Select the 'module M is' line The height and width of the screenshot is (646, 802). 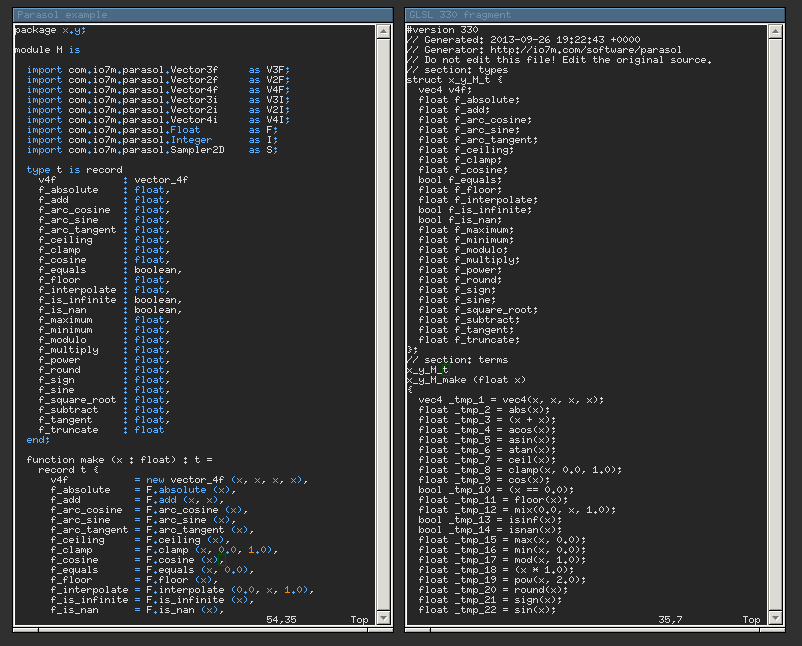[47, 50]
